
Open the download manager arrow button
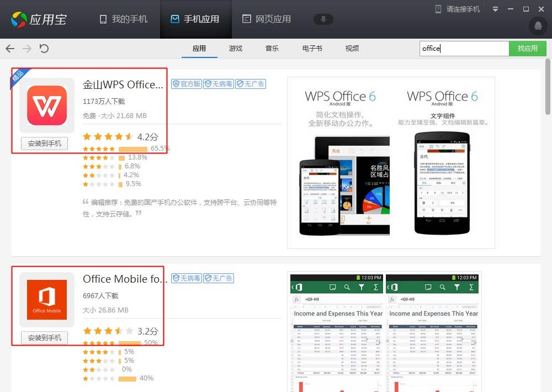point(323,19)
